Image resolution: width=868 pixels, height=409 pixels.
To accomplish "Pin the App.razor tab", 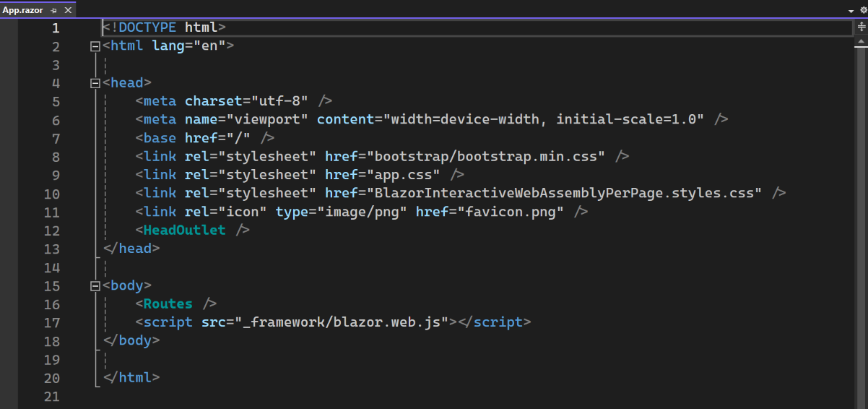I will click(54, 10).
